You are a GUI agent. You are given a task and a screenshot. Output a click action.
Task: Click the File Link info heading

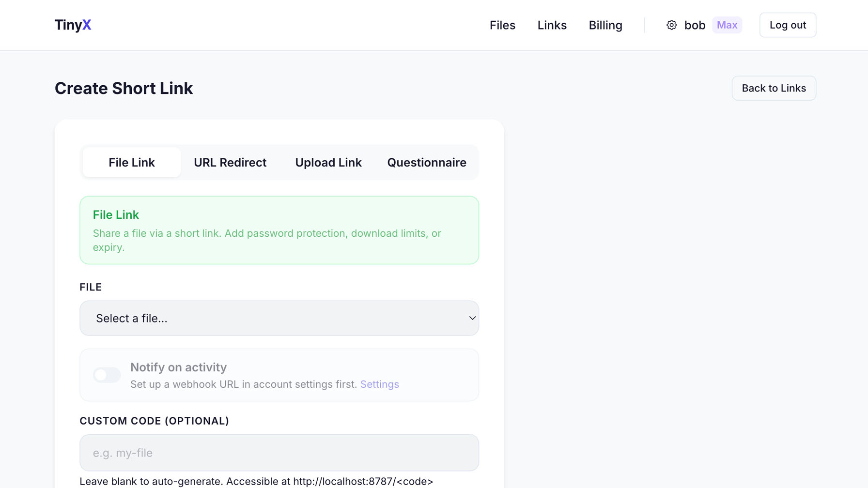tap(116, 214)
